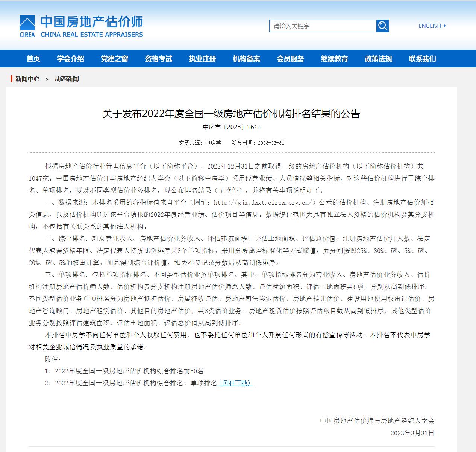The height and width of the screenshot is (452, 476).
Task: Click the magnifier search icon button
Action: pyautogui.click(x=382, y=26)
